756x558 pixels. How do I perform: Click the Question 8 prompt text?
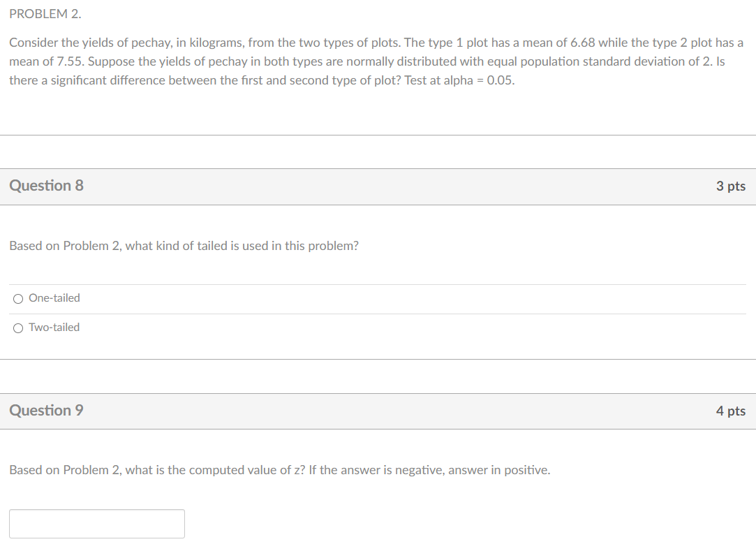184,245
